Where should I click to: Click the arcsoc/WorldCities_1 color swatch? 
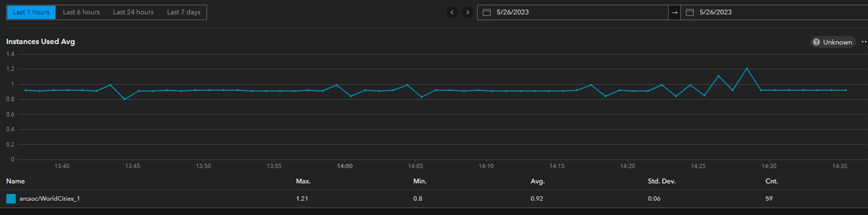(11, 198)
